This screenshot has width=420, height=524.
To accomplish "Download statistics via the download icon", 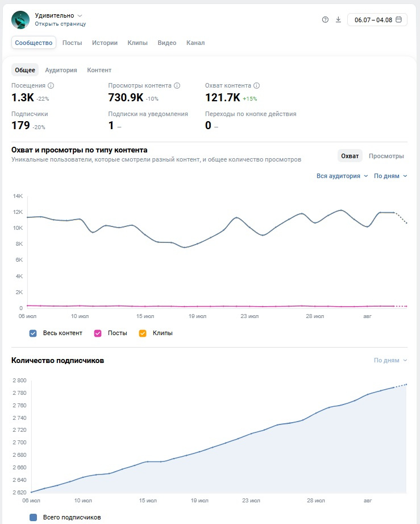I will point(338,20).
